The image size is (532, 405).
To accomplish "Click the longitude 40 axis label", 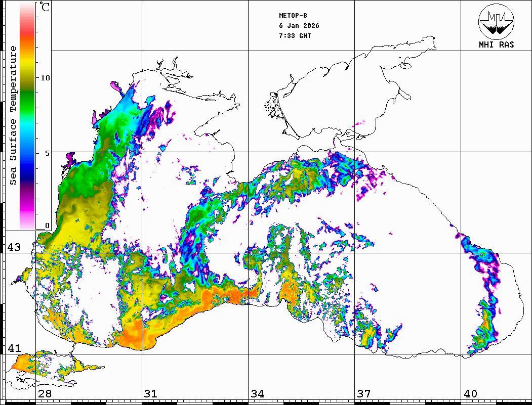I will 470,394.
